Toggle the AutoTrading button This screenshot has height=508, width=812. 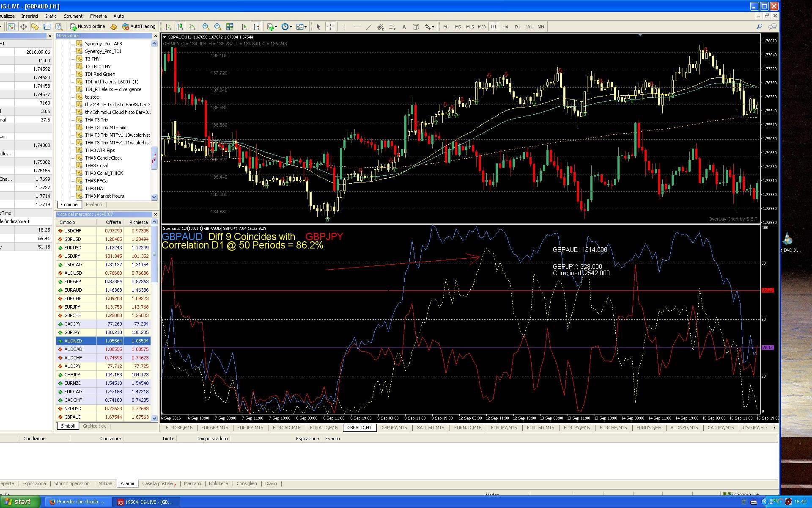pos(139,26)
